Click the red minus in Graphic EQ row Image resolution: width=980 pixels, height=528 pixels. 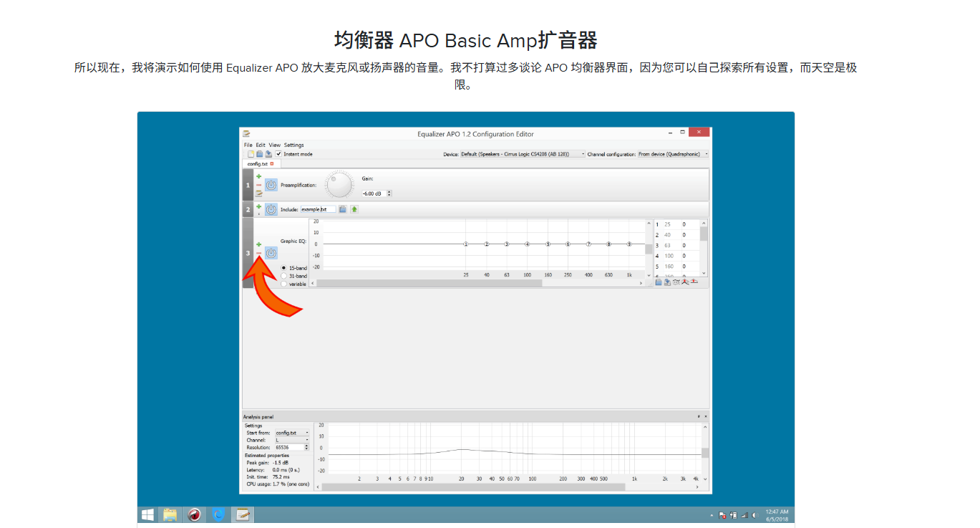point(259,253)
